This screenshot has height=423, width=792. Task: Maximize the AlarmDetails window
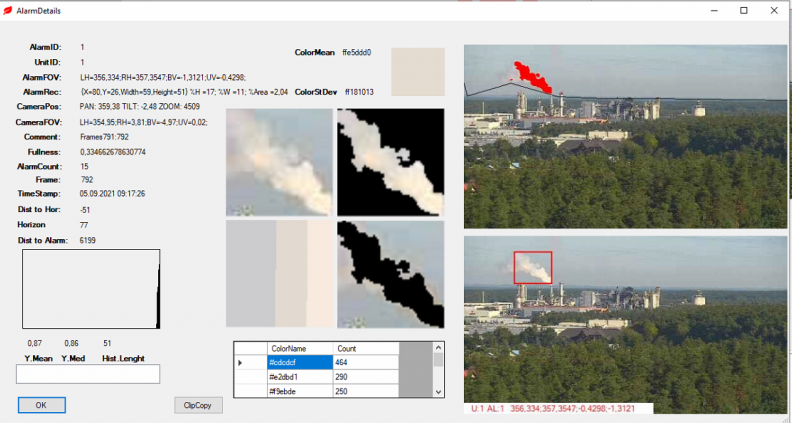(744, 11)
